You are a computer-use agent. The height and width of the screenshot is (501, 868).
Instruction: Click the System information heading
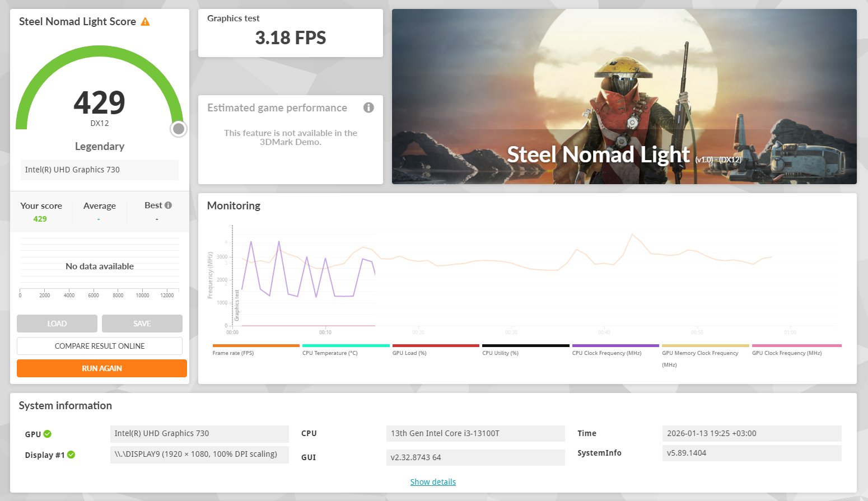66,406
